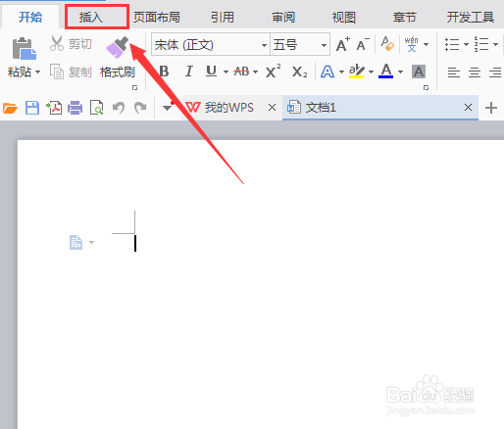The width and height of the screenshot is (504, 429).
Task: Click in the blank document page area
Action: pyautogui.click(x=261, y=284)
